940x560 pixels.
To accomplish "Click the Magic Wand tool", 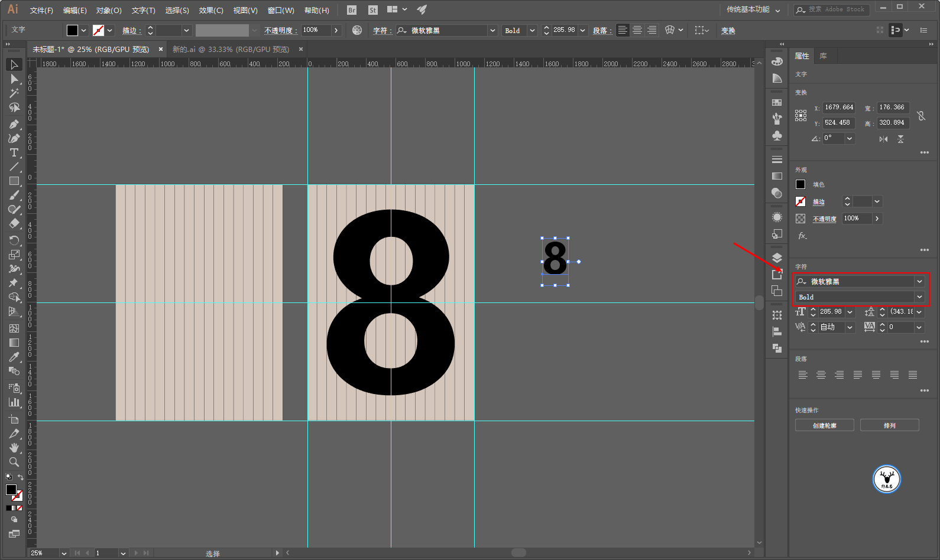I will pyautogui.click(x=14, y=93).
